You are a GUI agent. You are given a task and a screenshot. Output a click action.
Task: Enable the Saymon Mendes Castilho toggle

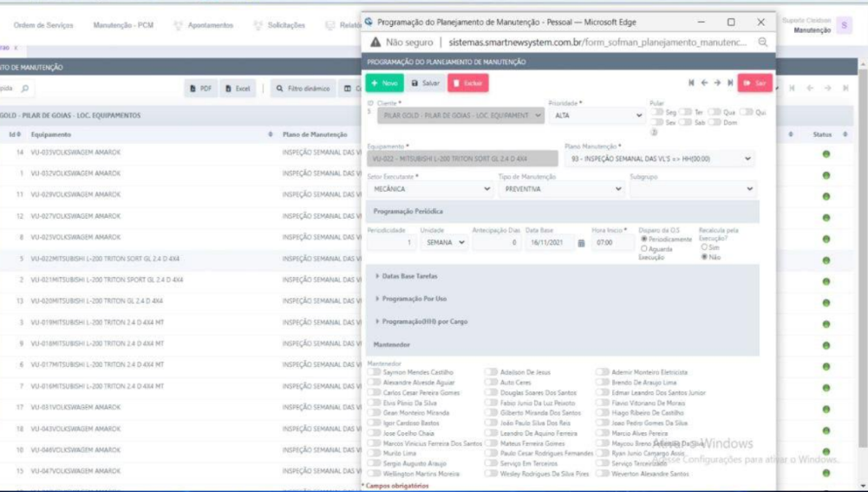(375, 372)
